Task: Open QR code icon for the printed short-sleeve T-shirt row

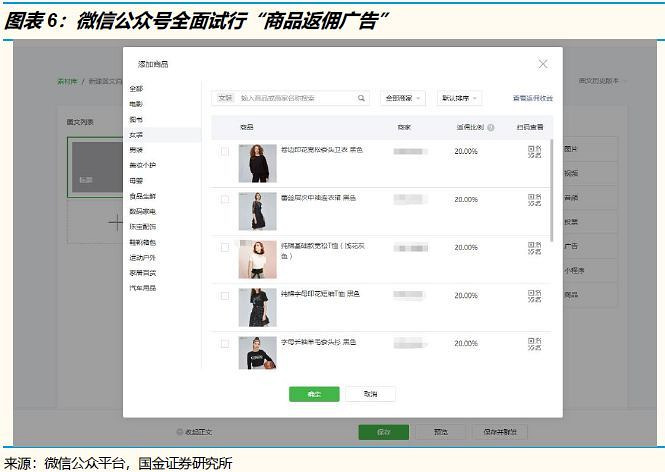Action: (534, 296)
